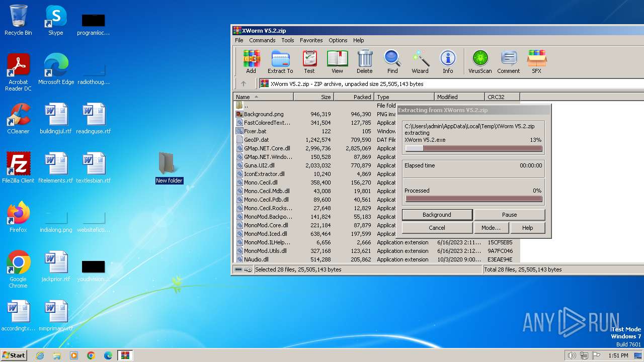The width and height of the screenshot is (644, 362).
Task: Click the Comment toolbar icon
Action: pos(509,62)
